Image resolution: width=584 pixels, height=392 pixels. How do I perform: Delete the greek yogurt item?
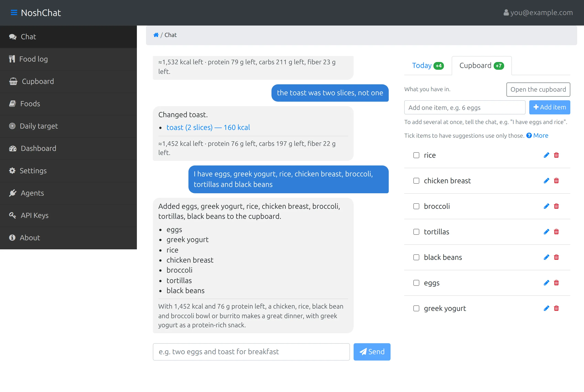coord(556,308)
